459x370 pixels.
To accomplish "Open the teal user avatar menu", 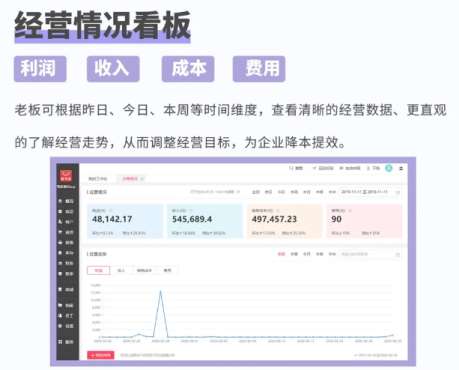I will coord(389,168).
